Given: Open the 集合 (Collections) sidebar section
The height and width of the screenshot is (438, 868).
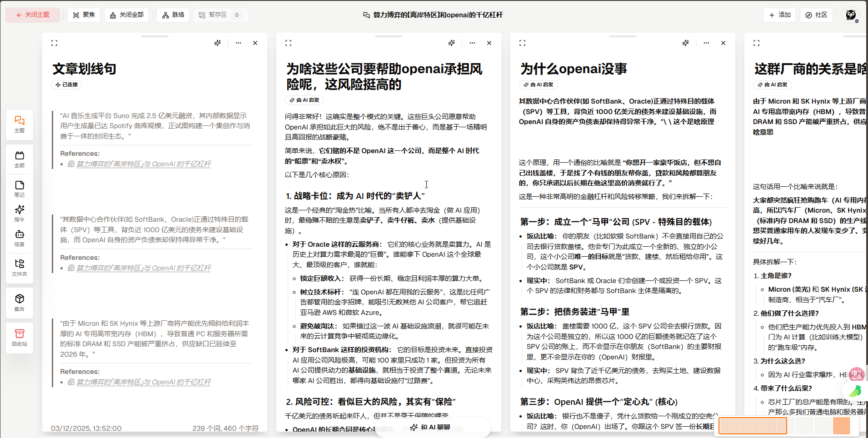Looking at the screenshot, I should [x=20, y=302].
